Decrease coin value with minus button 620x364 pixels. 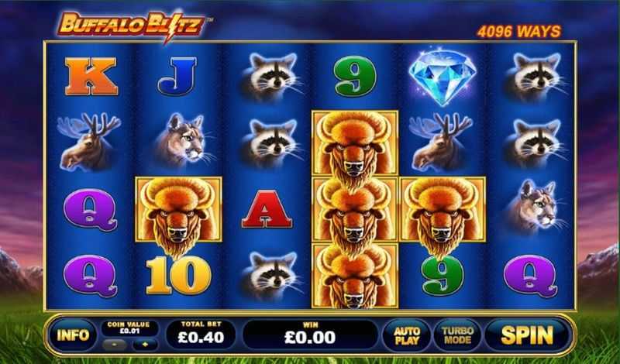[114, 345]
